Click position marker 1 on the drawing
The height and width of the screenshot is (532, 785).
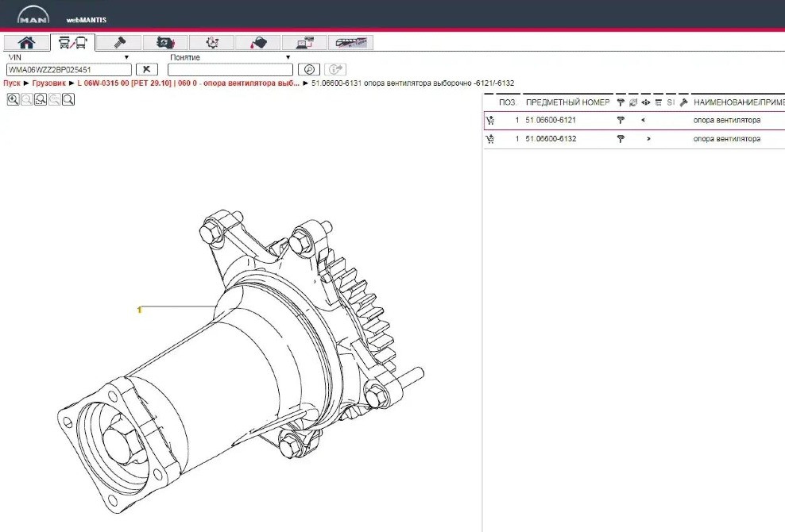click(139, 310)
